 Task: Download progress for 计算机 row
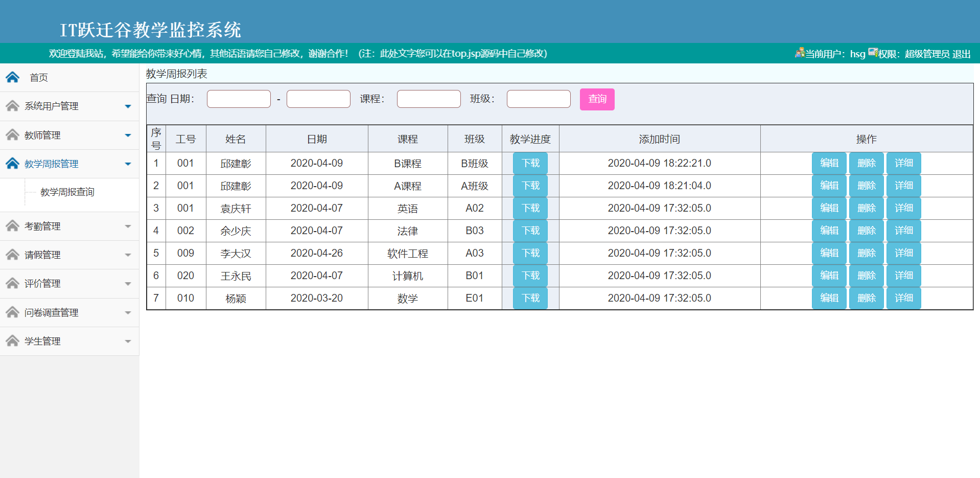pos(530,276)
